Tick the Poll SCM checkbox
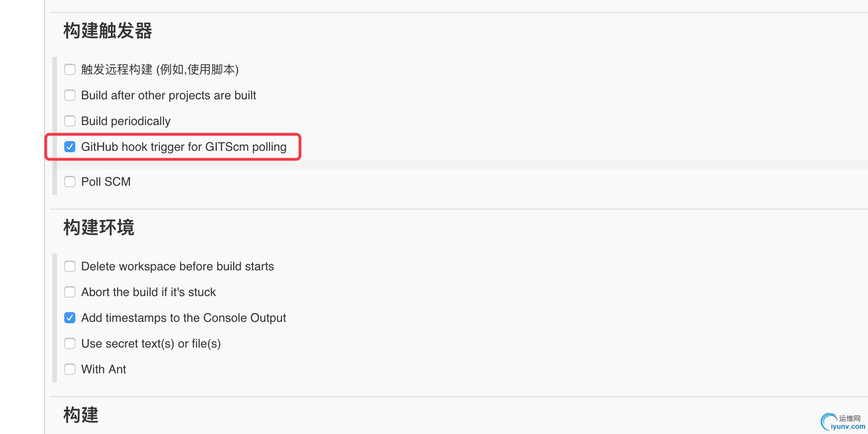 [x=70, y=182]
